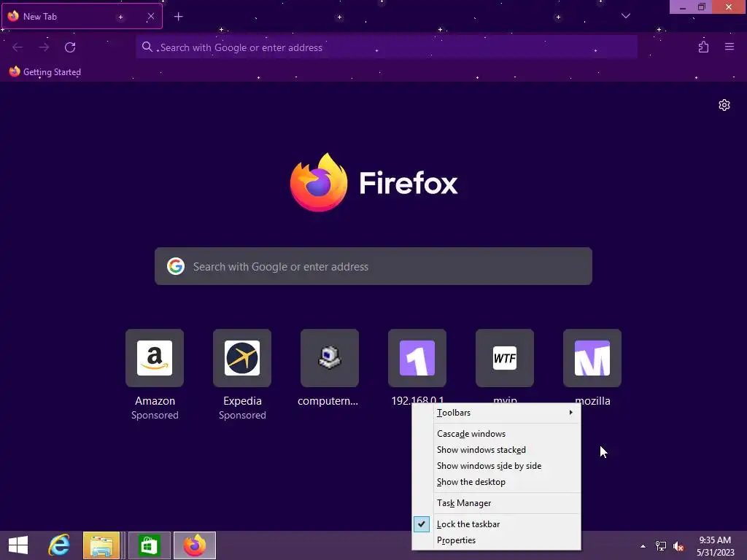The width and height of the screenshot is (747, 560).
Task: Minimize the Firefox window
Action: [x=682, y=7]
